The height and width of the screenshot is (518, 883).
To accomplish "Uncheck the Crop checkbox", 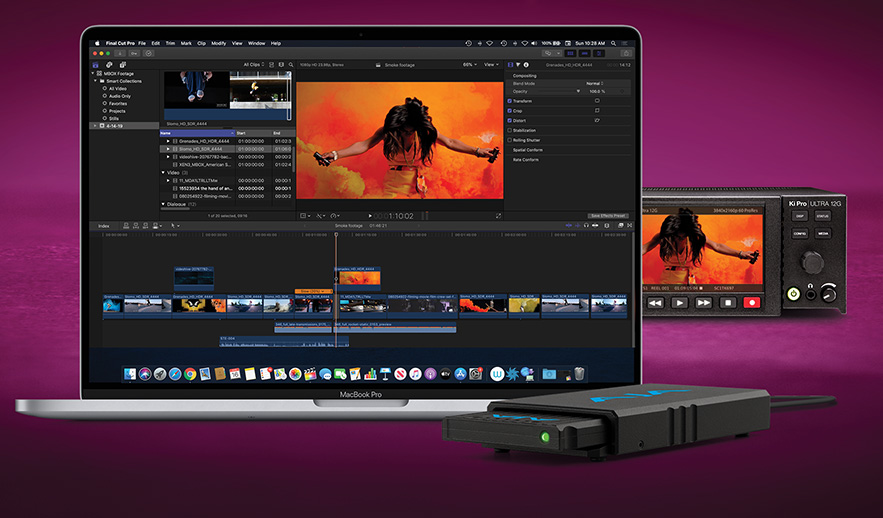I will click(x=510, y=110).
